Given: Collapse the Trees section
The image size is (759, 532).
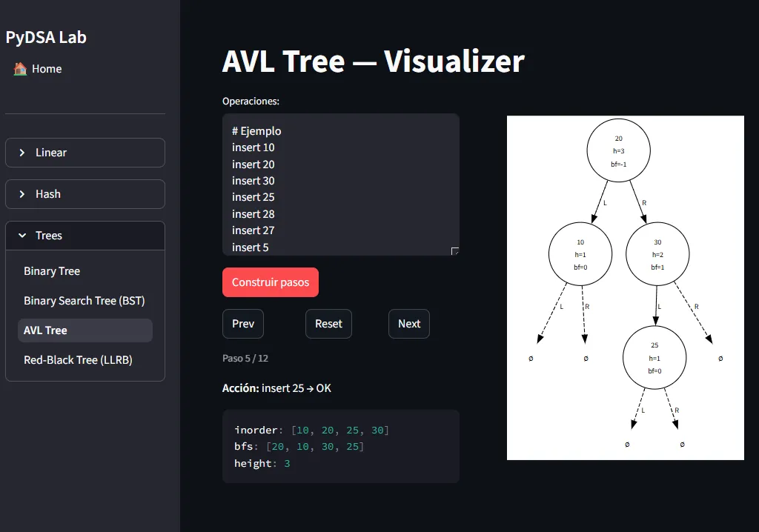Looking at the screenshot, I should click(x=84, y=235).
